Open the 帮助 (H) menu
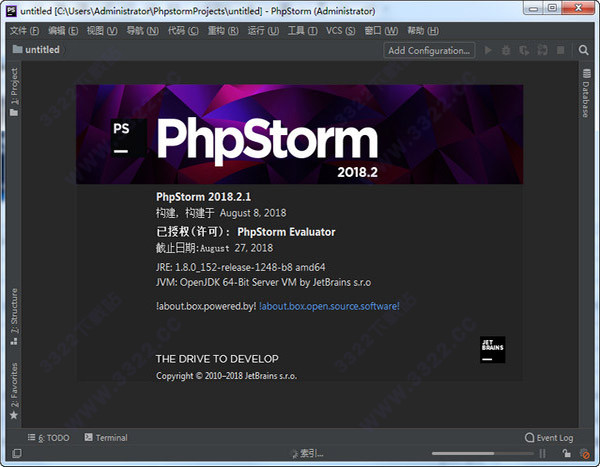600x467 pixels. [423, 31]
